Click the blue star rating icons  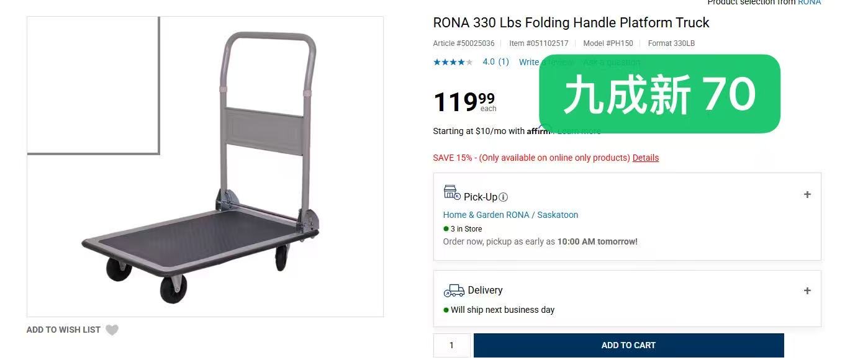tap(453, 62)
